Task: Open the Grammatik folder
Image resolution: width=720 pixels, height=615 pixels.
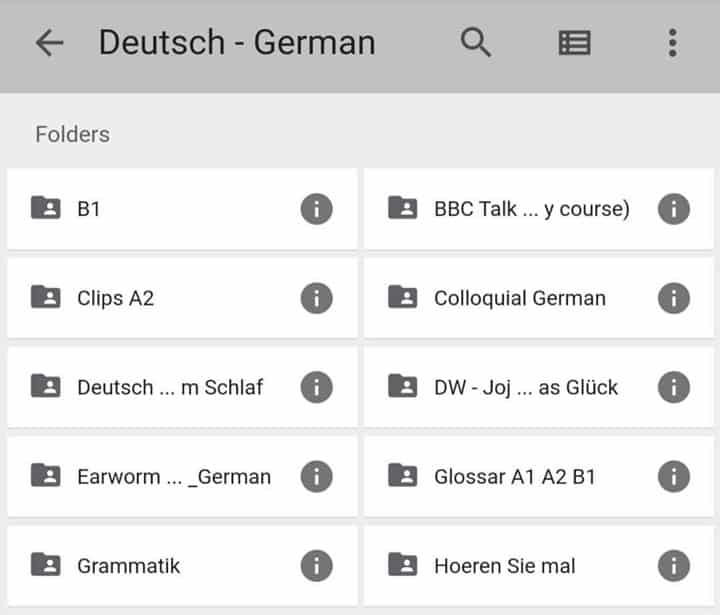Action: point(150,566)
